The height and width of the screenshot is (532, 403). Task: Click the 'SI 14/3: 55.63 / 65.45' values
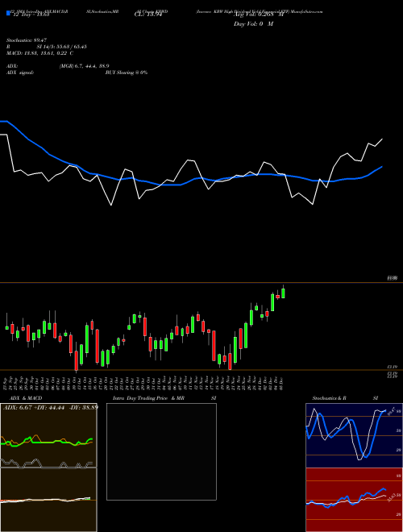pyautogui.click(x=62, y=47)
